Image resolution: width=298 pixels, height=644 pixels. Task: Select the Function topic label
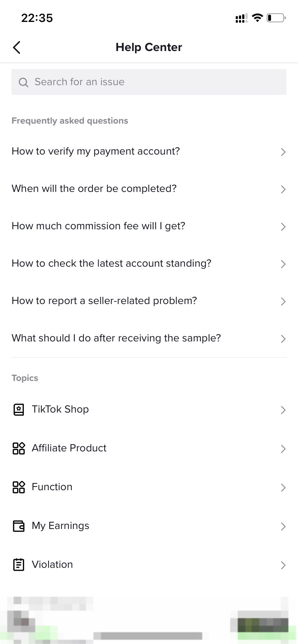coord(52,487)
